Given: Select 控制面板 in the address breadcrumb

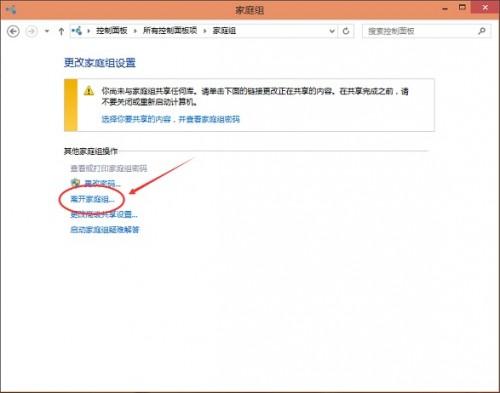Looking at the screenshot, I should [x=112, y=31].
